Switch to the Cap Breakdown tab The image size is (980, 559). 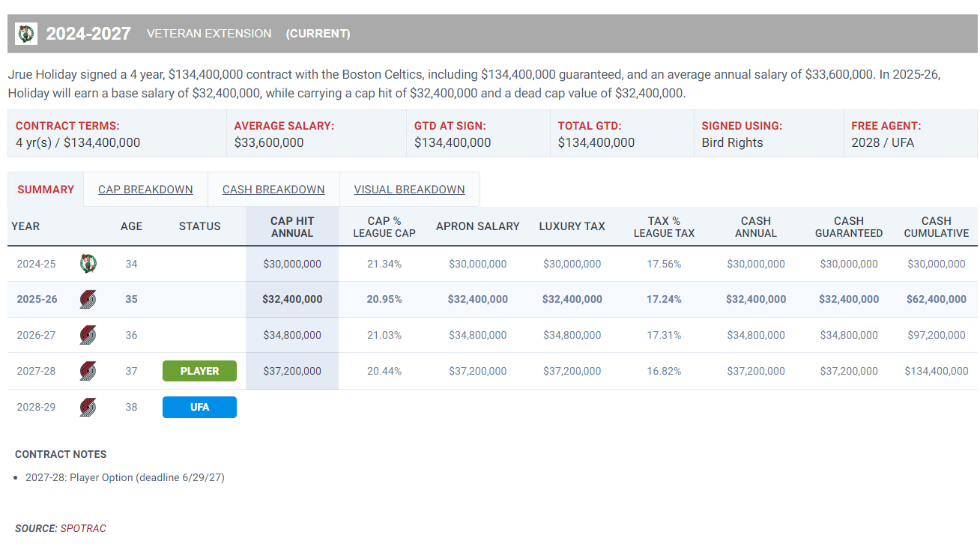pyautogui.click(x=145, y=190)
